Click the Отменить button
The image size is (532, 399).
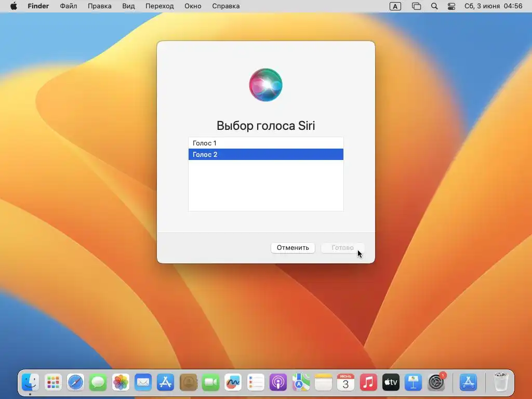click(x=293, y=248)
